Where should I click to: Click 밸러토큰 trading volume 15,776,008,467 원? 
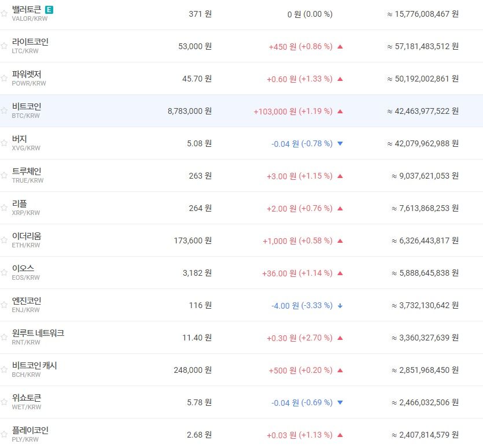coord(423,14)
